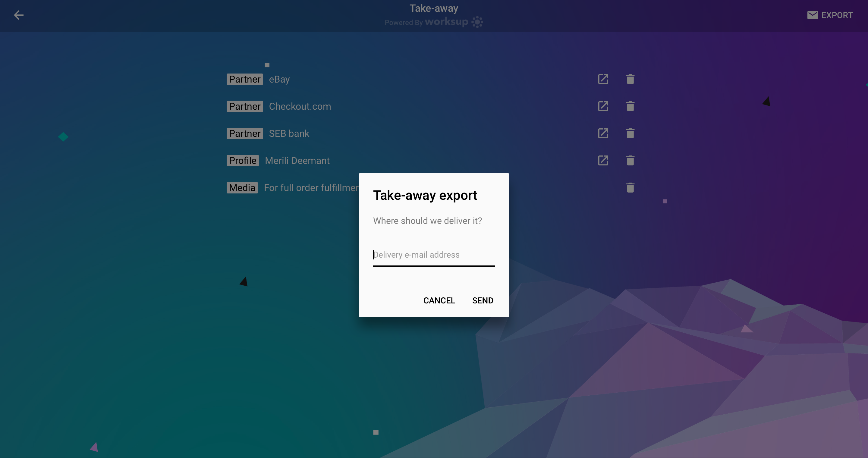
Task: Open the Checkout.com external link icon
Action: (x=603, y=106)
